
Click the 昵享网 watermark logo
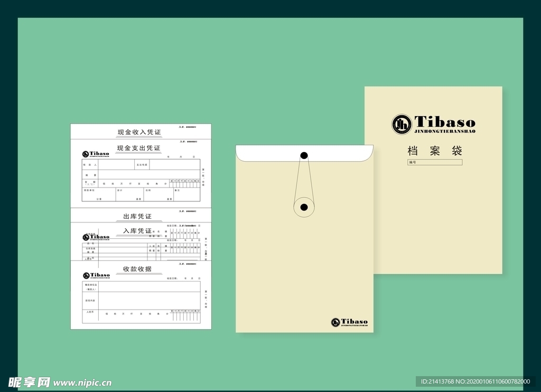tap(29, 382)
